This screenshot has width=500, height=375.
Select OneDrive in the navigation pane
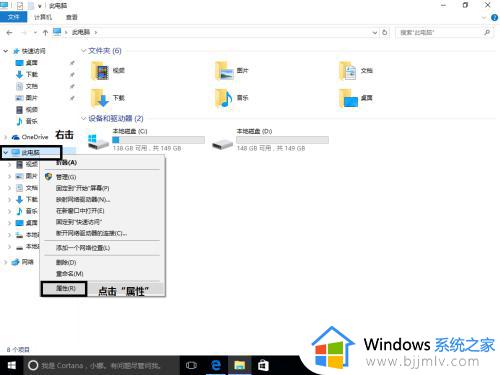pyautogui.click(x=30, y=137)
